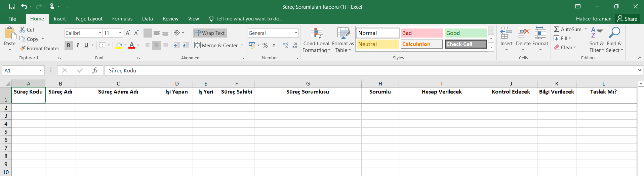
Task: Apply the red font color swatch
Action: click(132, 45)
